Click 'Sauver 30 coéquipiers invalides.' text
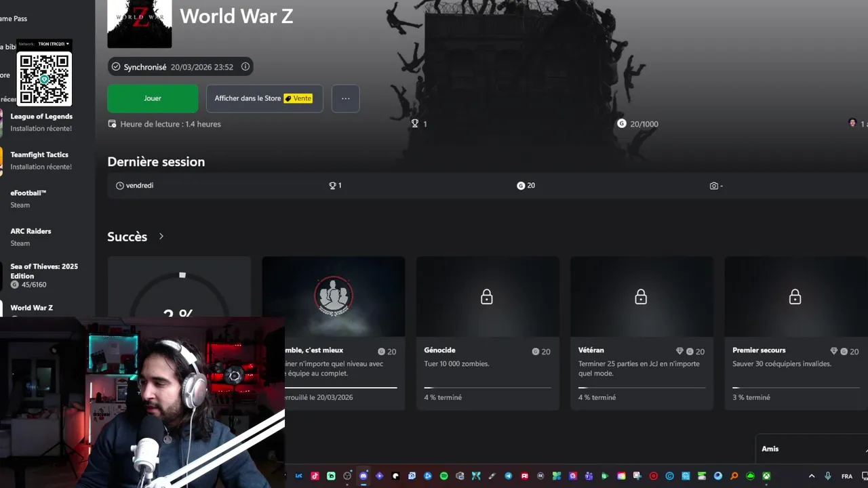 (x=783, y=364)
